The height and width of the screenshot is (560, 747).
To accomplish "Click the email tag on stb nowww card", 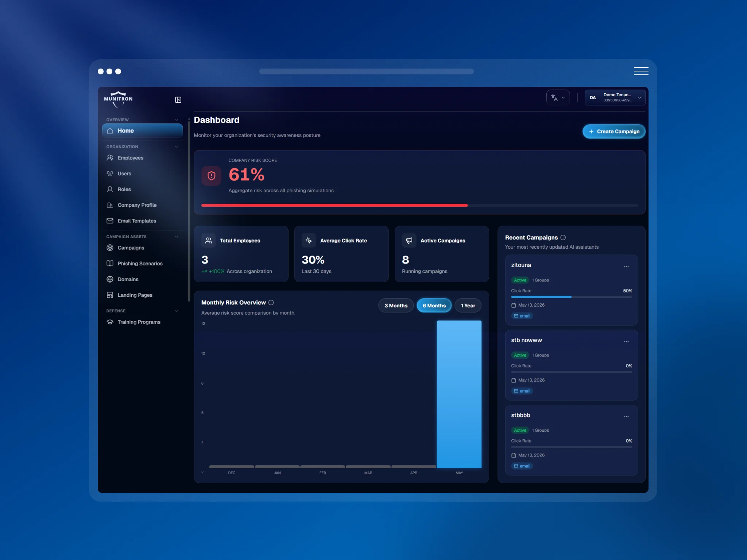I will pyautogui.click(x=522, y=391).
